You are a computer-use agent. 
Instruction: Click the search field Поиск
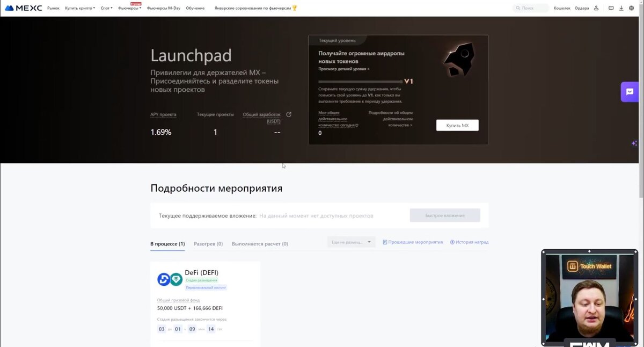(531, 8)
